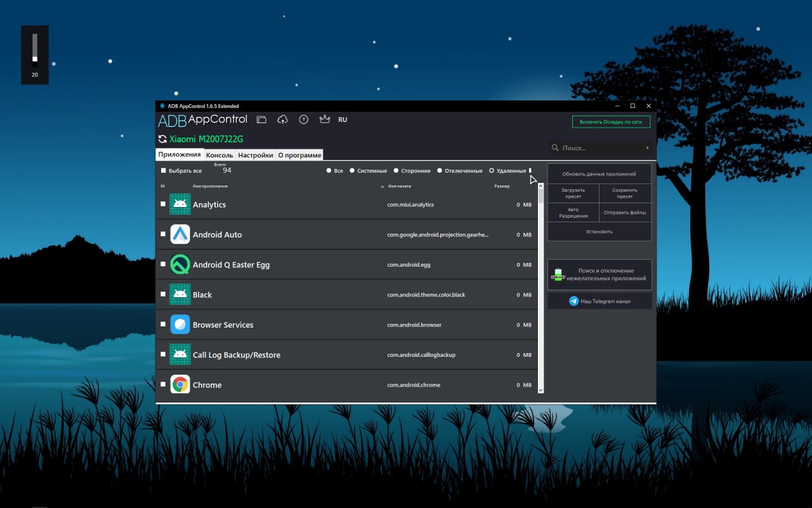
Task: Click the Black theme app icon
Action: [x=180, y=295]
